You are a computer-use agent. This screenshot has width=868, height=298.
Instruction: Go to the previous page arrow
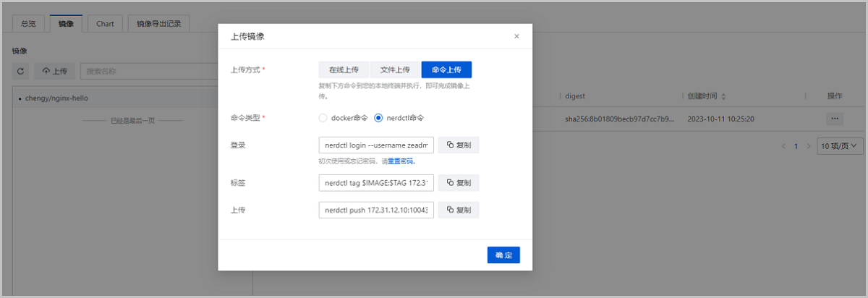[x=783, y=146]
